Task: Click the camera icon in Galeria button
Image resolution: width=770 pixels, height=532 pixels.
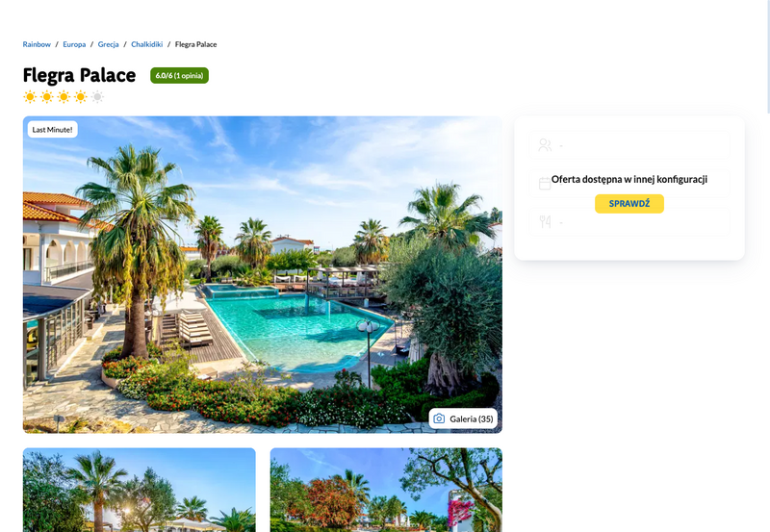Action: pos(439,418)
